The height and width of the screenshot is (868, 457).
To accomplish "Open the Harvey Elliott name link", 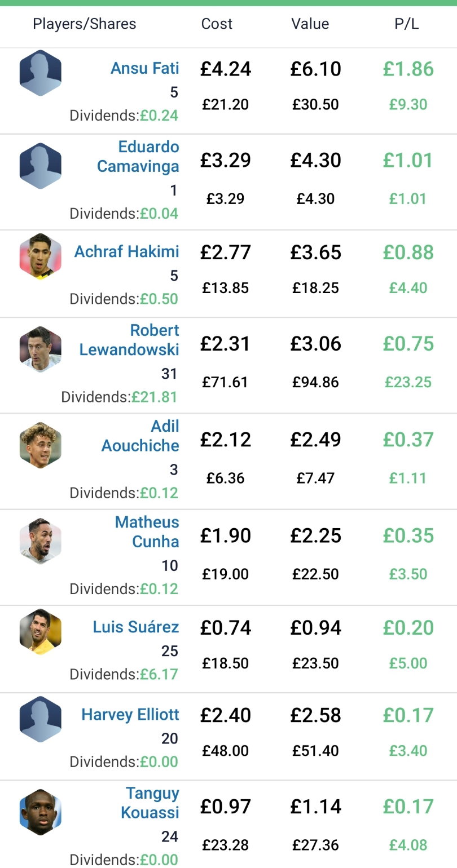I will (130, 715).
